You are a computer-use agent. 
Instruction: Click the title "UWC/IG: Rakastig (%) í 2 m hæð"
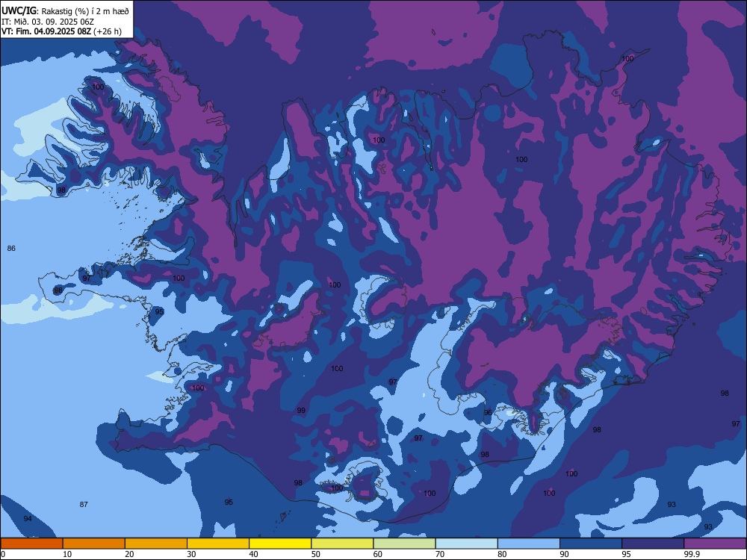point(65,11)
